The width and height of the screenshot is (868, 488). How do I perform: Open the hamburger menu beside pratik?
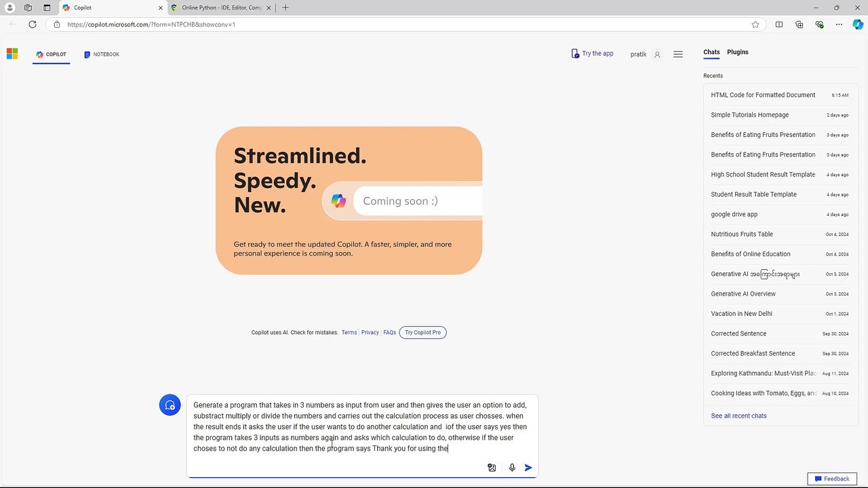[x=678, y=54]
